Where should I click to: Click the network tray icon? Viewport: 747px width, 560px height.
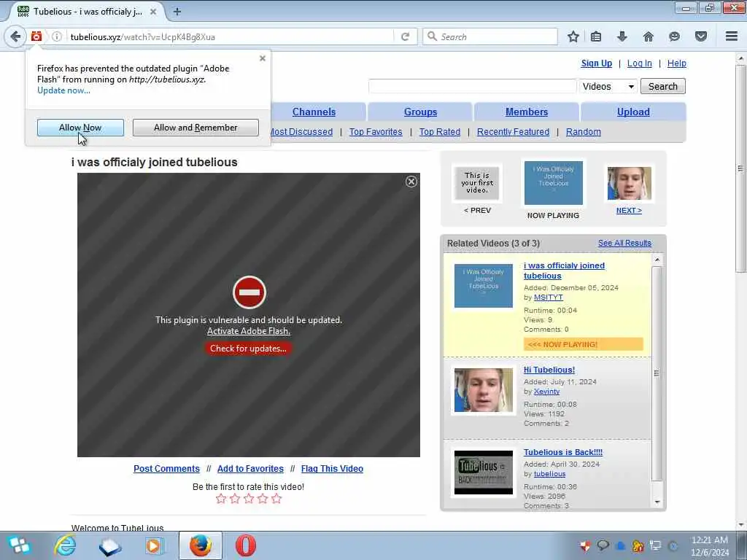(x=656, y=545)
